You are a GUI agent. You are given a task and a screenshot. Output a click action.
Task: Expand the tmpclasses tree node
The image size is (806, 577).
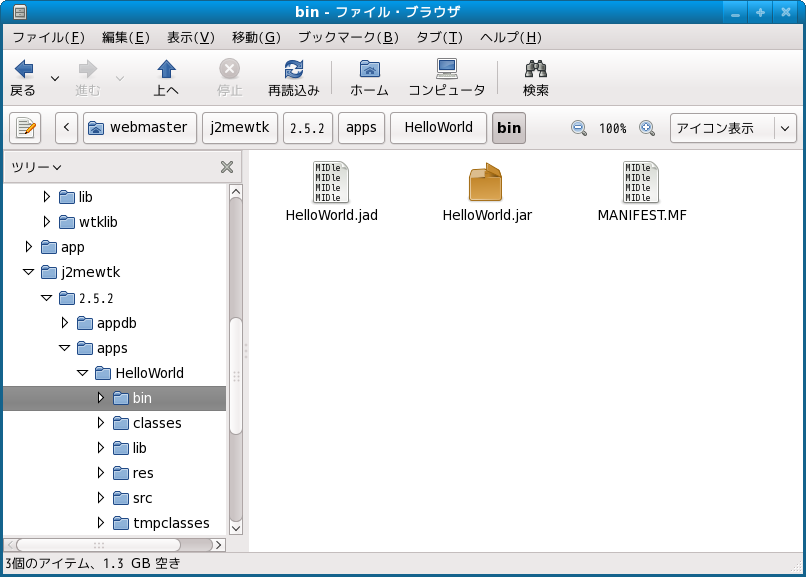pos(100,523)
